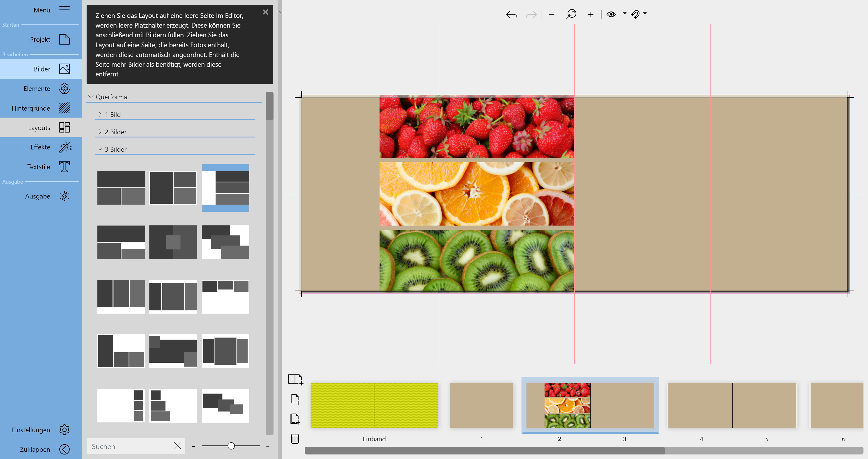Click the trash delete page icon

[295, 438]
